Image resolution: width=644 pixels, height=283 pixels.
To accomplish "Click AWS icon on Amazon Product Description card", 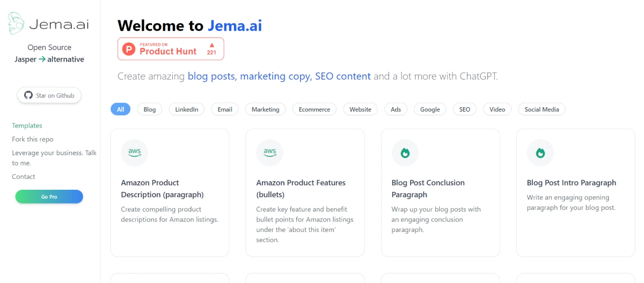I will [x=135, y=153].
